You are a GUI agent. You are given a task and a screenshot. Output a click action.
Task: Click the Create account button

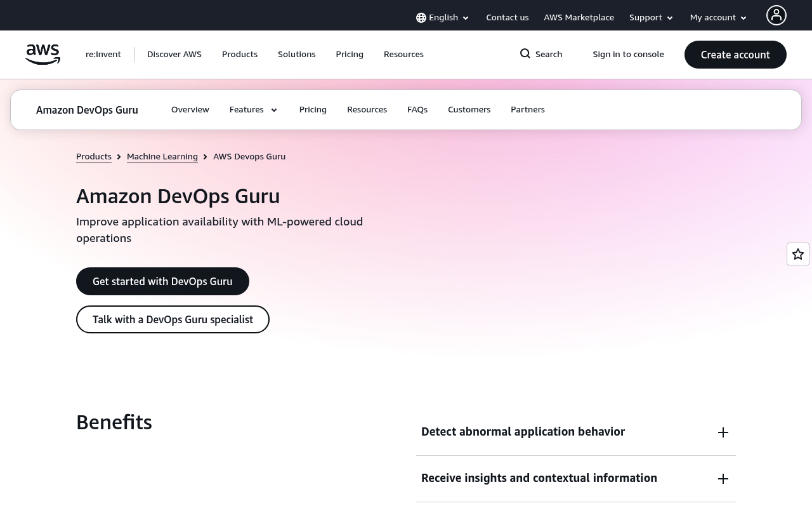pos(735,55)
